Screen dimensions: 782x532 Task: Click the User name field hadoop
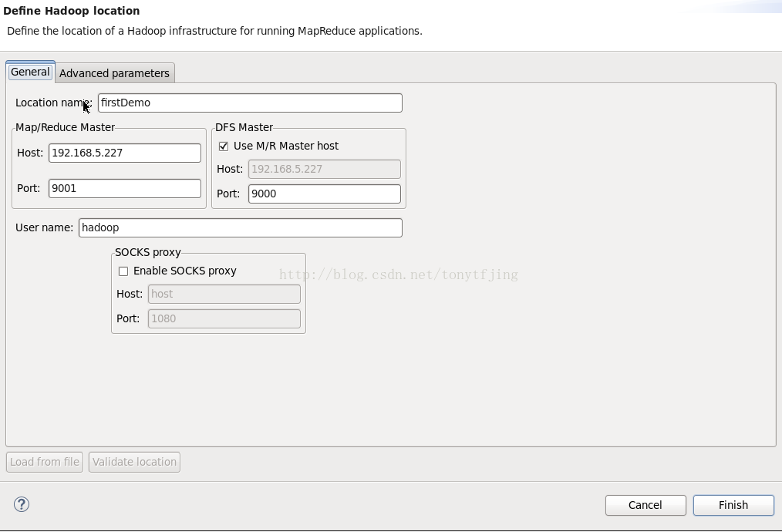click(241, 227)
